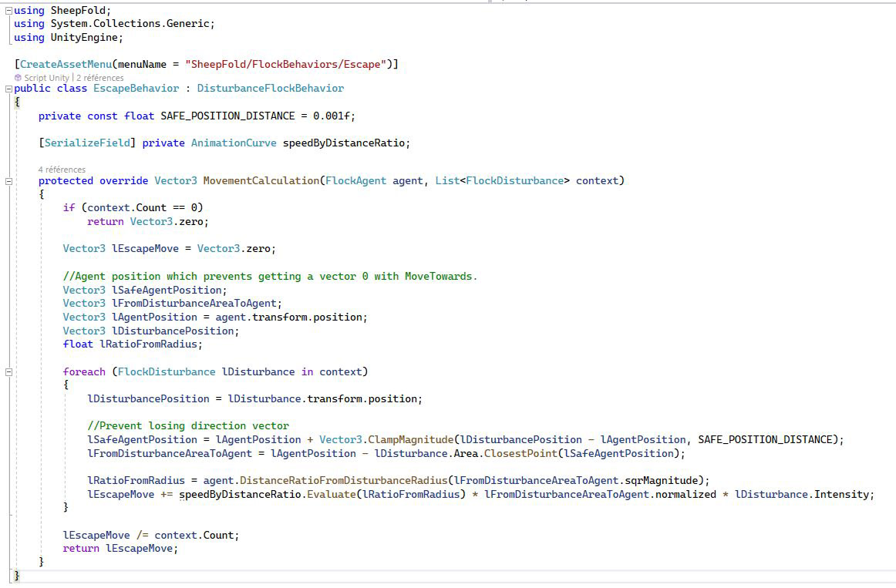Click the "return lEscapeMove;" statement

[120, 549]
